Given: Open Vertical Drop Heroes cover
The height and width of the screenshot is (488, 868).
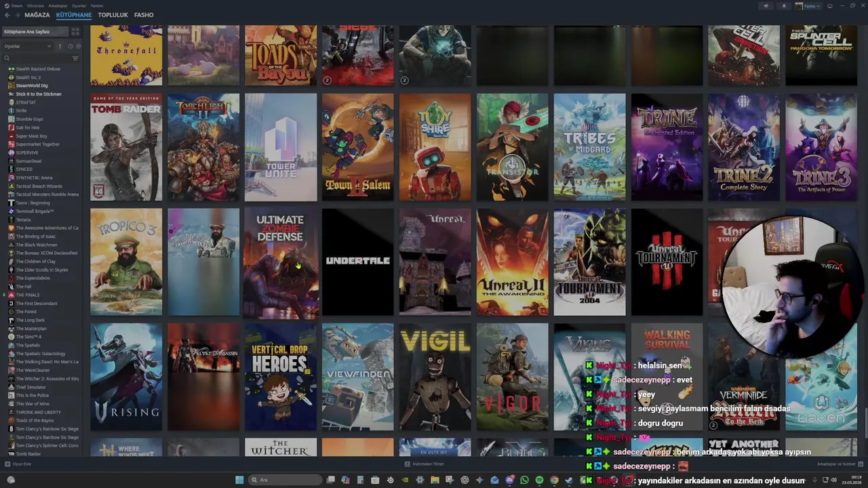Looking at the screenshot, I should click(281, 377).
